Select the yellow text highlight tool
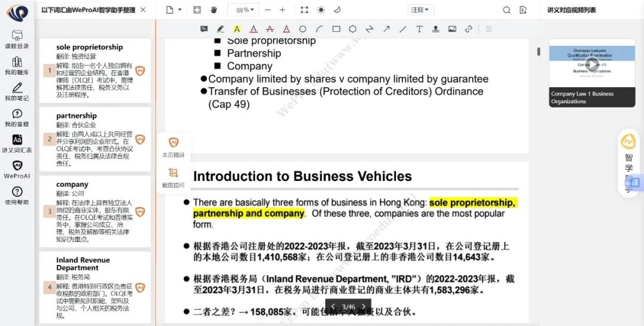 [x=237, y=29]
